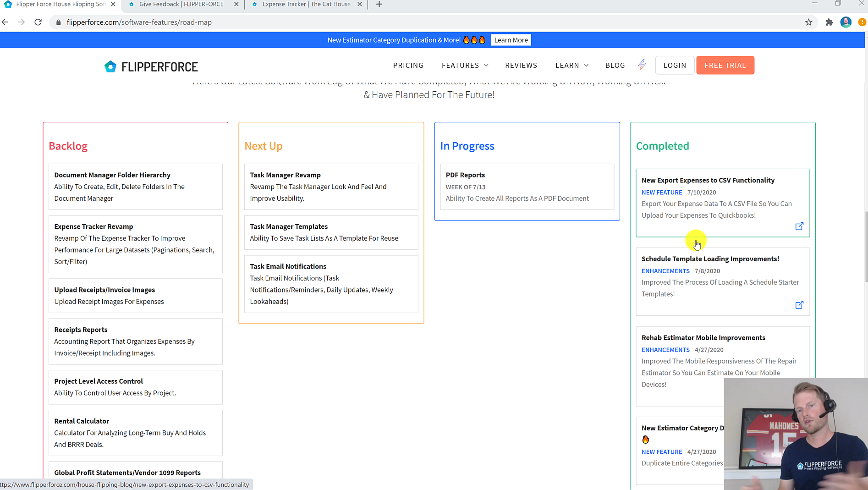Open Schedule Template Loading Improvements card

pos(723,281)
